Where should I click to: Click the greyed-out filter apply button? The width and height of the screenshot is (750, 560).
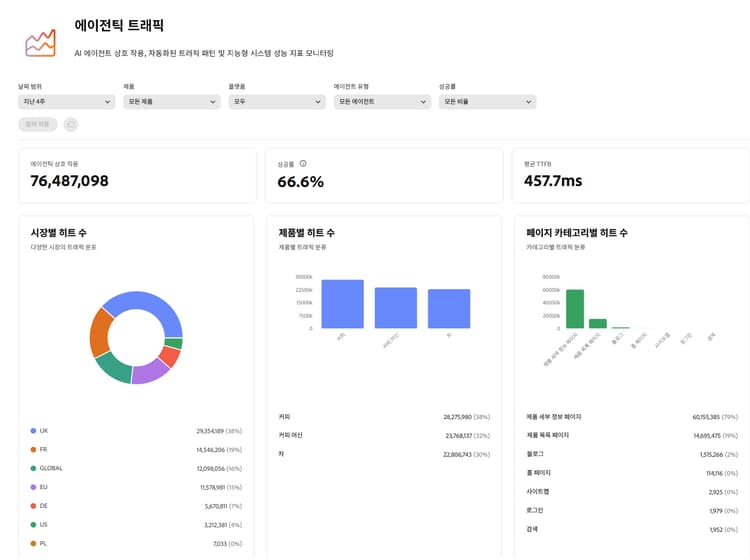[x=38, y=124]
